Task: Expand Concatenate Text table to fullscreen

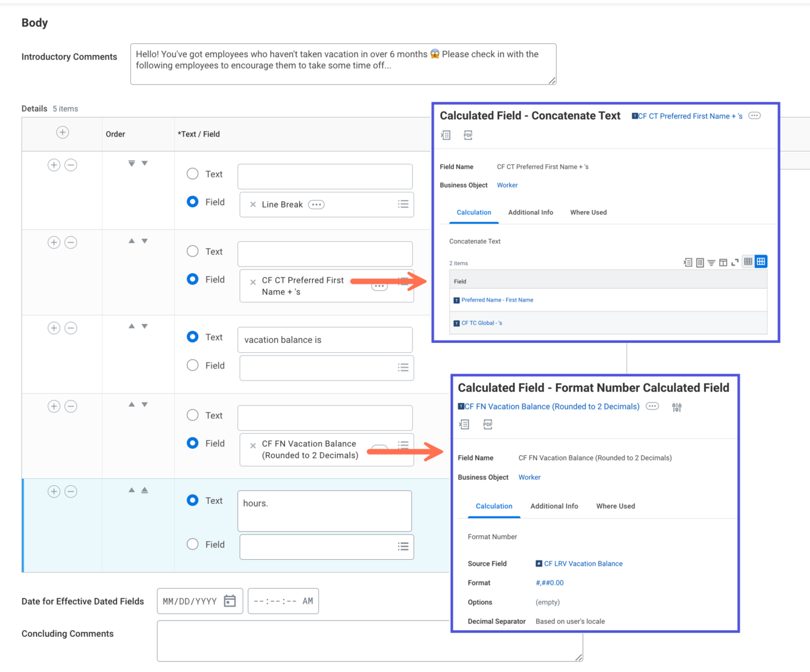Action: [735, 263]
